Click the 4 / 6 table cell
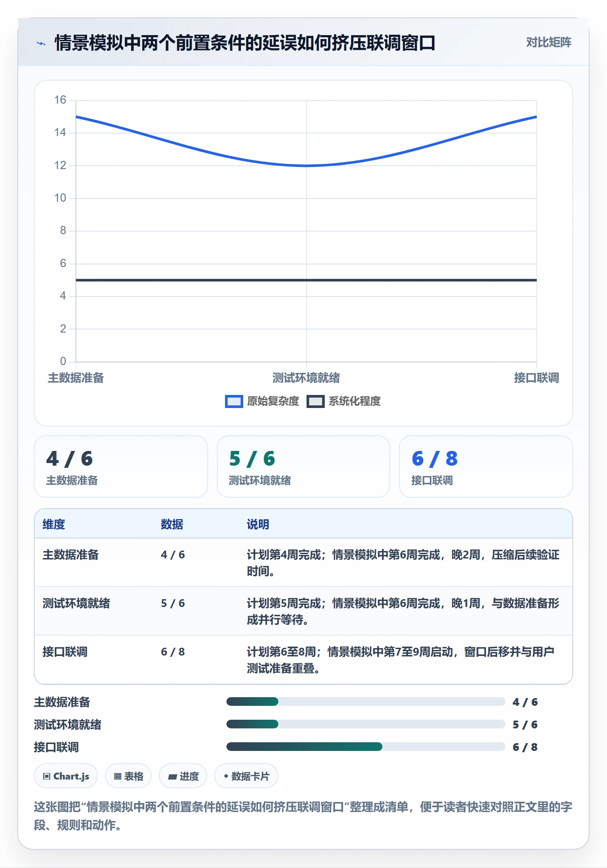The width and height of the screenshot is (607, 868). point(173,555)
